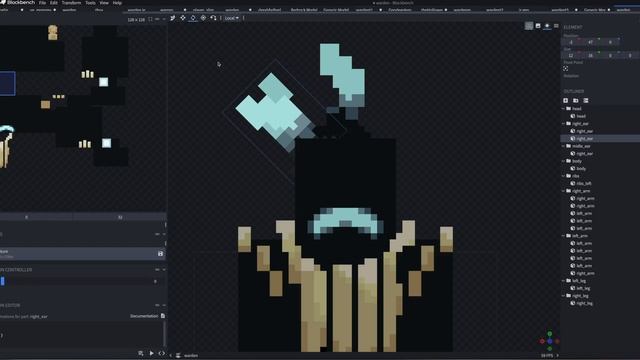Click the FPS counter in status bar

tap(547, 356)
